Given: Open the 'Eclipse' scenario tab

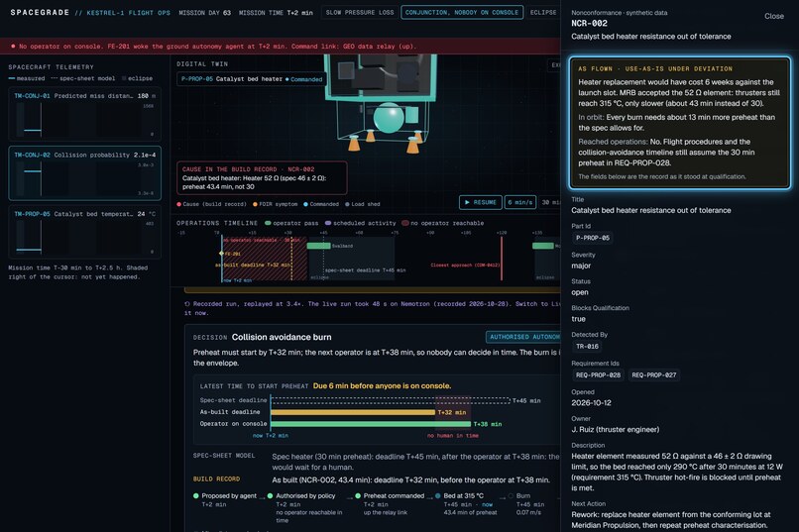Looking at the screenshot, I should point(543,12).
